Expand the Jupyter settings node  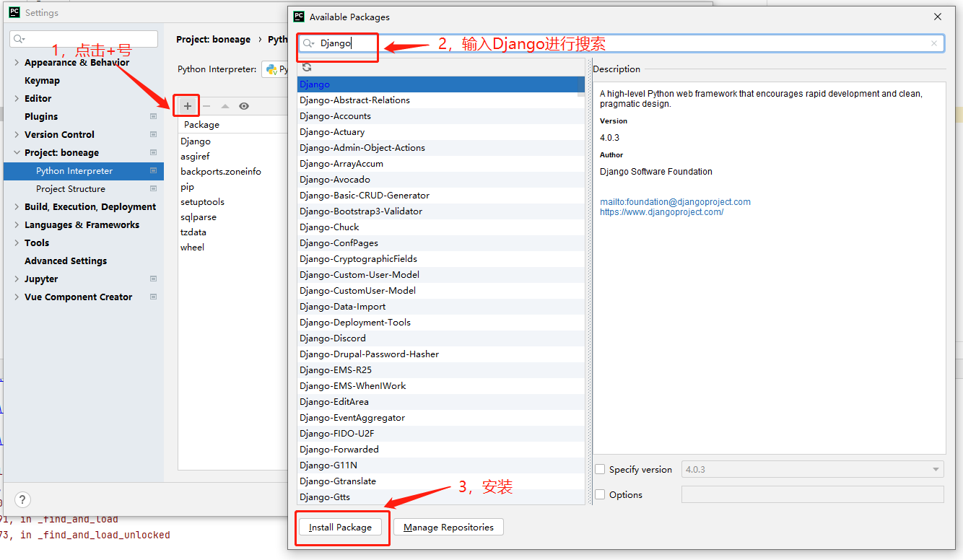click(x=17, y=279)
